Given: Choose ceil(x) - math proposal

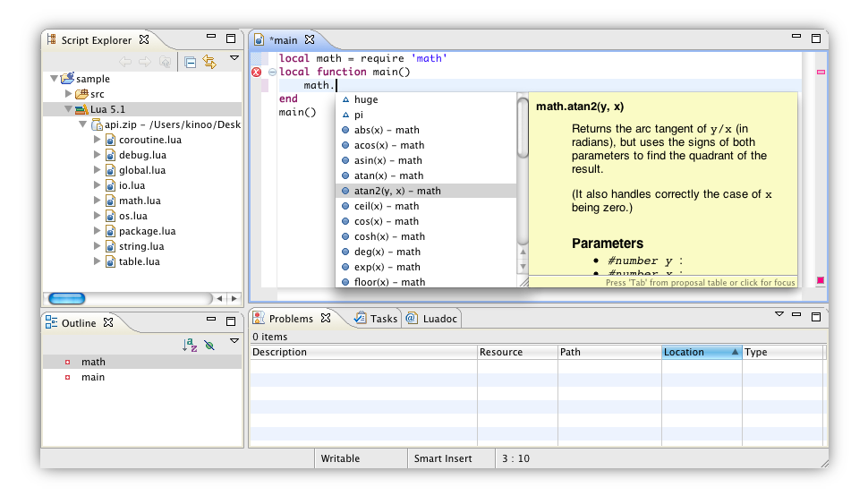Looking at the screenshot, I should pyautogui.click(x=426, y=206).
